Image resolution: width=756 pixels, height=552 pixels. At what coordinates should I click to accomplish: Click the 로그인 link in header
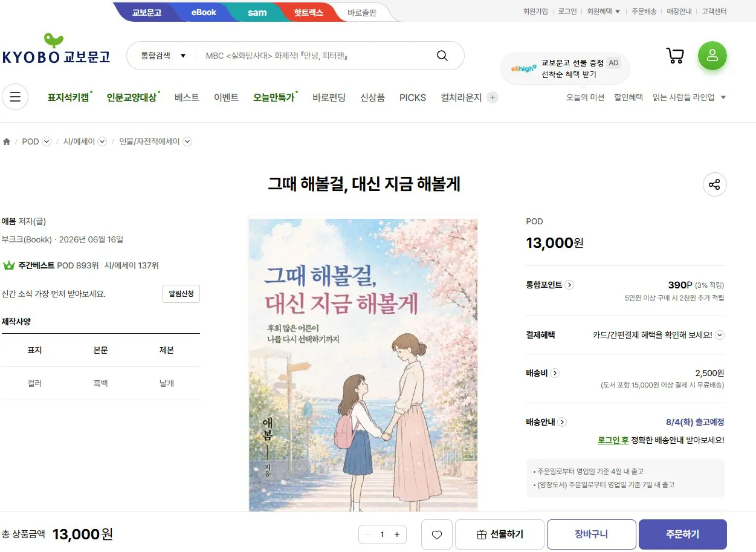[567, 11]
